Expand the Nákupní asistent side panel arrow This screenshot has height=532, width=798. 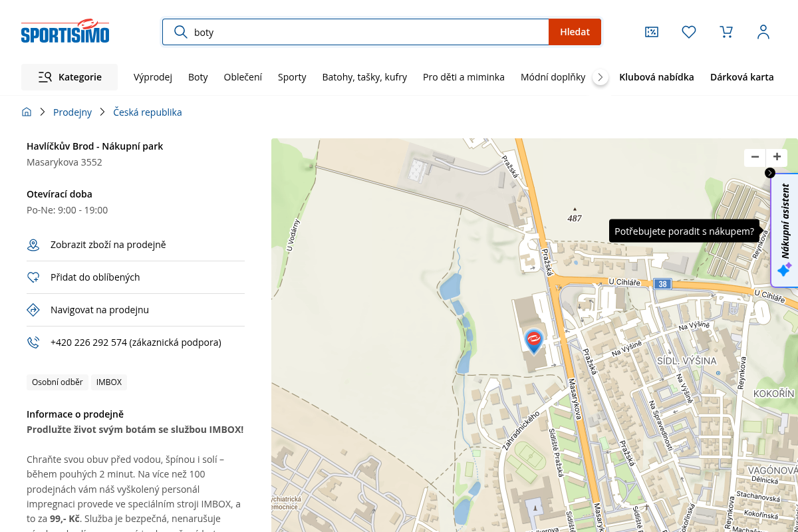(x=770, y=173)
